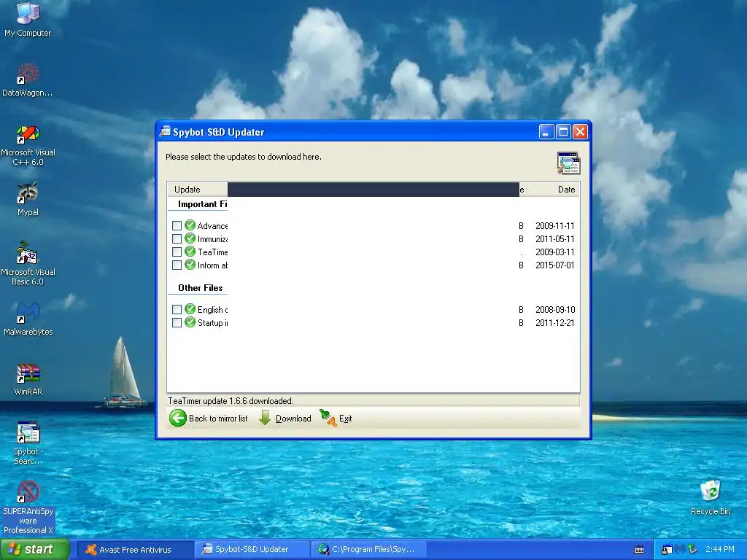Select the Advanced update checkbox

pyautogui.click(x=177, y=226)
